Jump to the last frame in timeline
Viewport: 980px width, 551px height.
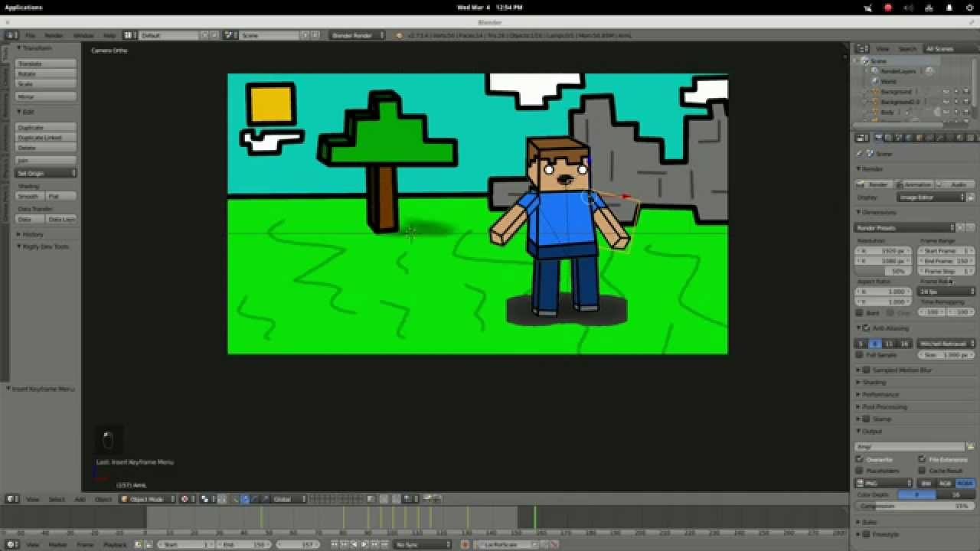(383, 544)
